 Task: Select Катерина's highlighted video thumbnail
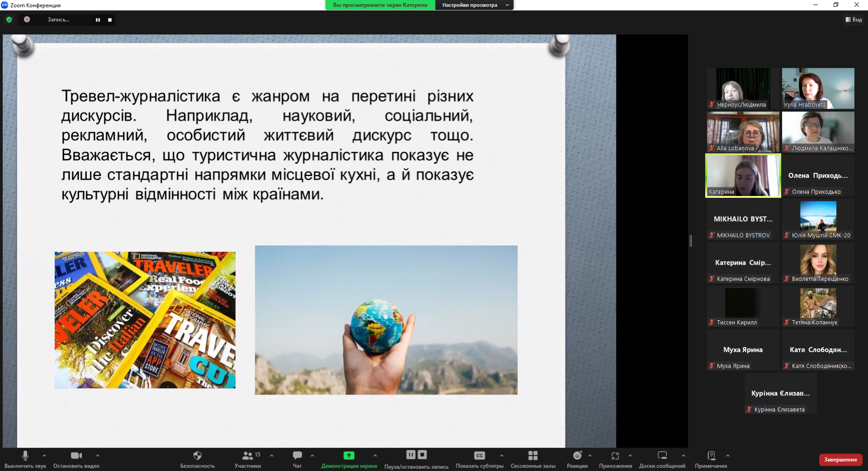[743, 176]
